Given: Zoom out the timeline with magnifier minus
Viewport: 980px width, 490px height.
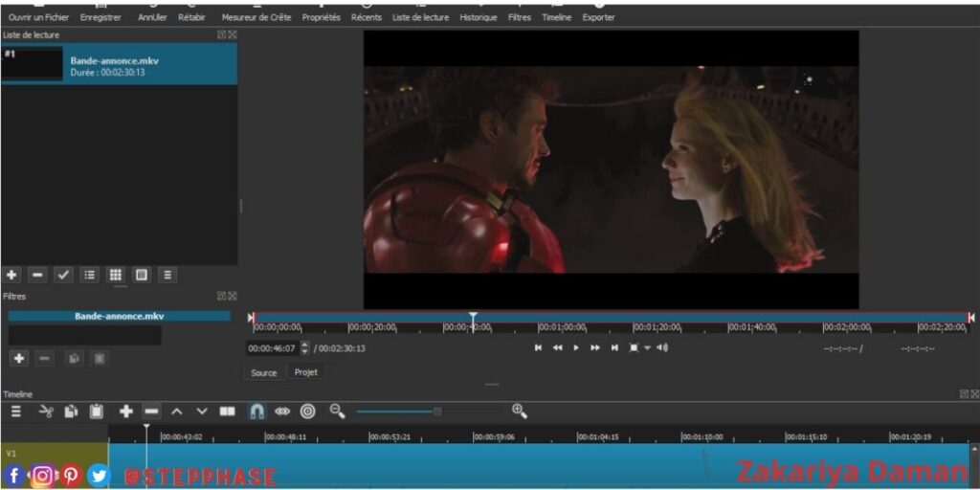Looking at the screenshot, I should [337, 412].
